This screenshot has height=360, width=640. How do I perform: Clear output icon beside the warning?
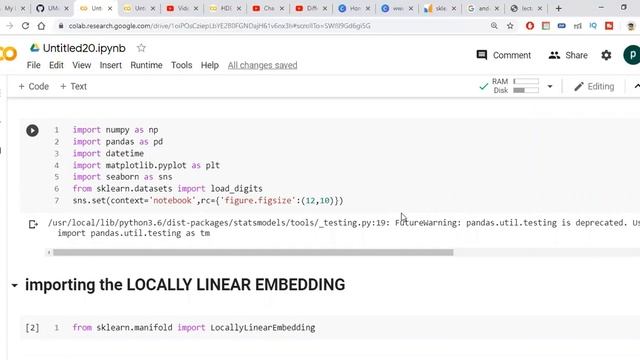pos(33,224)
